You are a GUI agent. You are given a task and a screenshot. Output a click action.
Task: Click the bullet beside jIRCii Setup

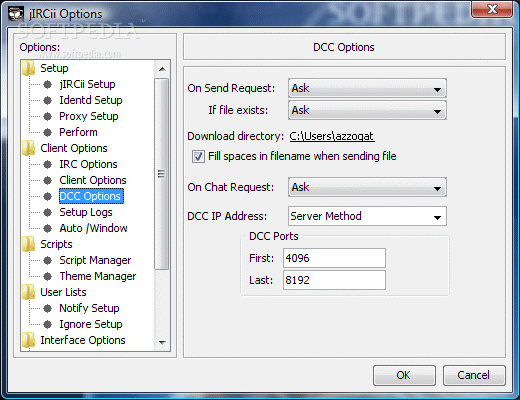pos(48,84)
